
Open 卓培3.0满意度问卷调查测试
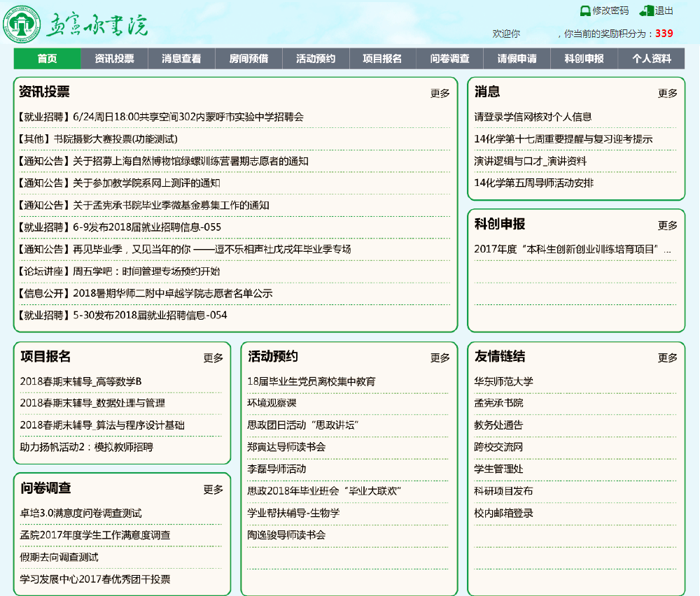pos(80,513)
